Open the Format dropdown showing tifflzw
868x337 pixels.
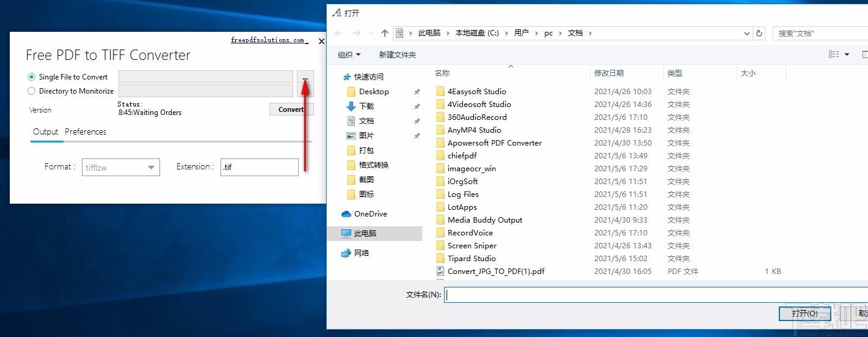coord(121,168)
